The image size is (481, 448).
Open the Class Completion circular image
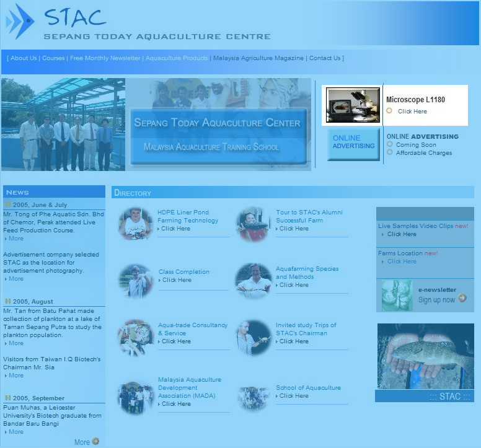point(136,281)
